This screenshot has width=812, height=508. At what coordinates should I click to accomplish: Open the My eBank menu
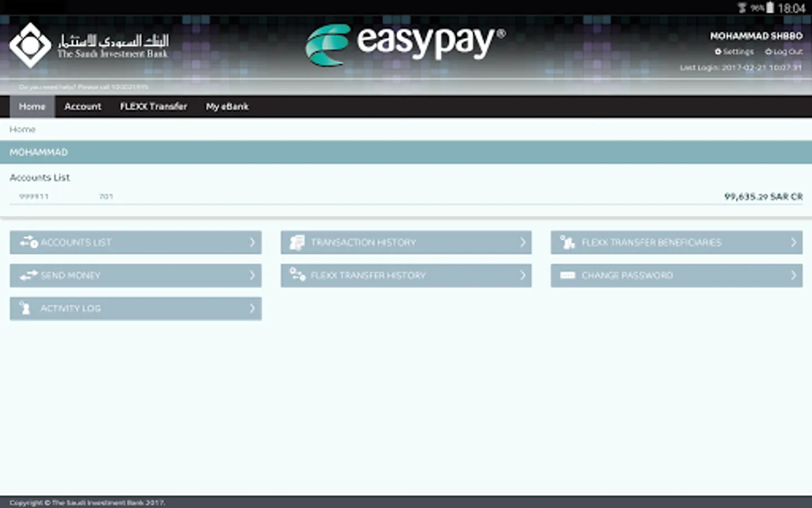click(227, 107)
